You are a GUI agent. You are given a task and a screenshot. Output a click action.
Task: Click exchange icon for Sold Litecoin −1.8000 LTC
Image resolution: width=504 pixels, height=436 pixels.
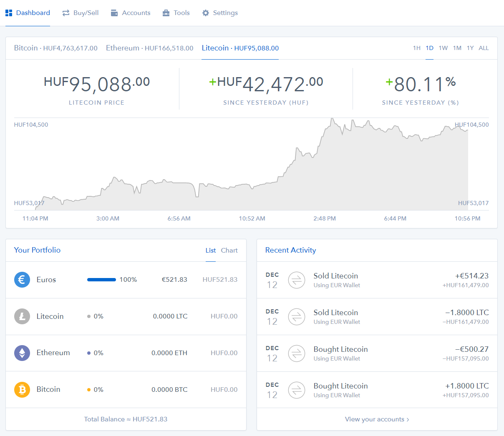tap(297, 317)
